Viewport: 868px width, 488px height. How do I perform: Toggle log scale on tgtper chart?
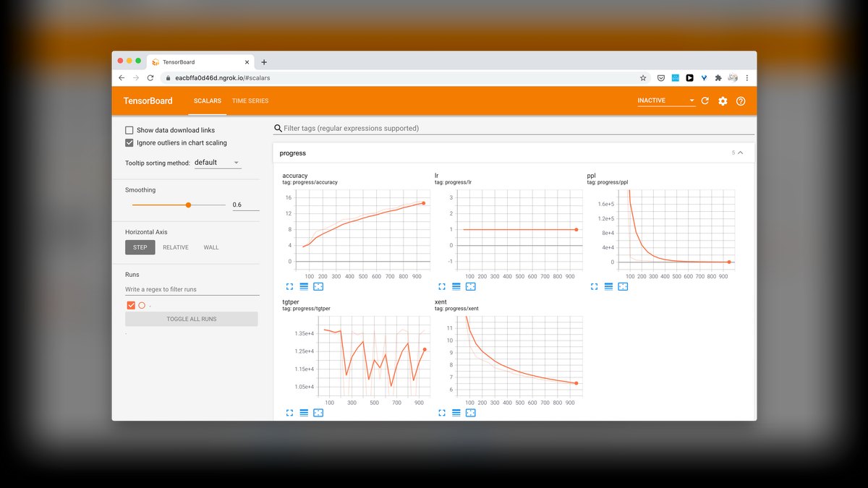coord(304,412)
